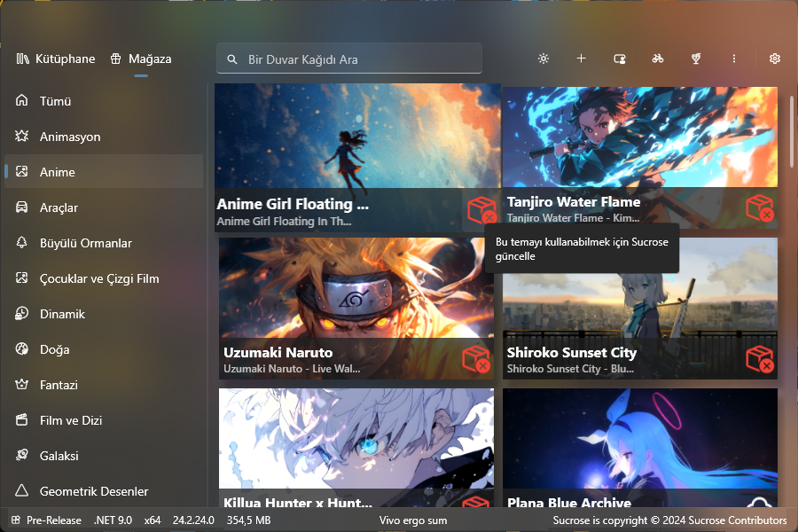Click the plus add wallpaper icon
This screenshot has width=798, height=532.
click(581, 59)
